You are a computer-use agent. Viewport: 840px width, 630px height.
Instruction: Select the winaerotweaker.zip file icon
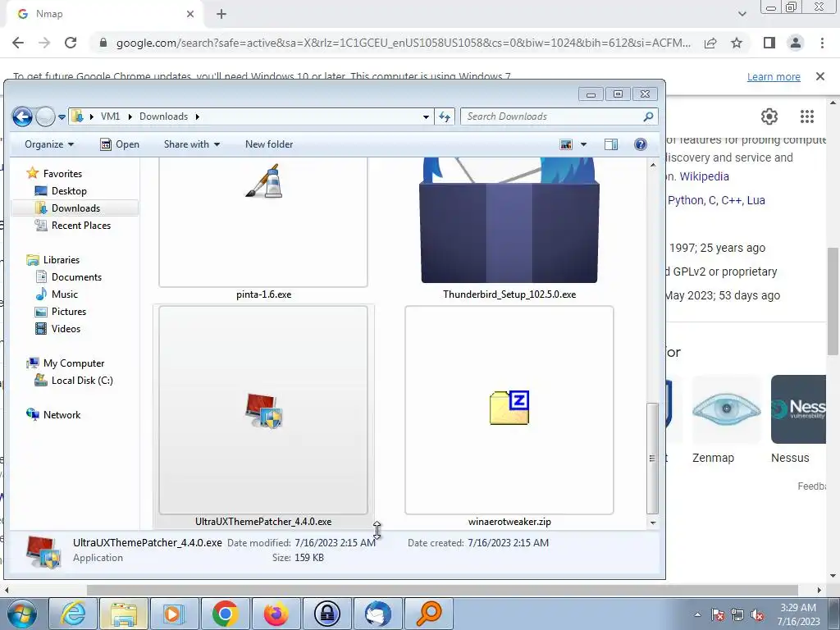(509, 408)
